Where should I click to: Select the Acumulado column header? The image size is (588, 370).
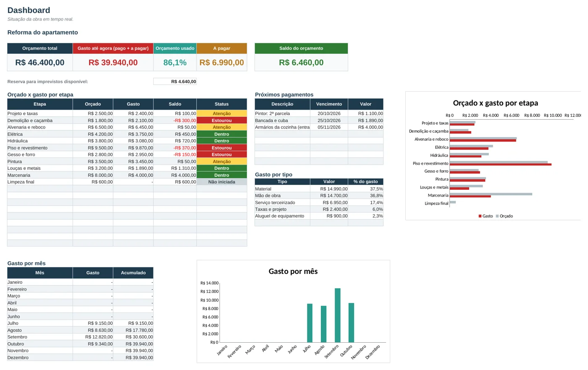pyautogui.click(x=133, y=273)
